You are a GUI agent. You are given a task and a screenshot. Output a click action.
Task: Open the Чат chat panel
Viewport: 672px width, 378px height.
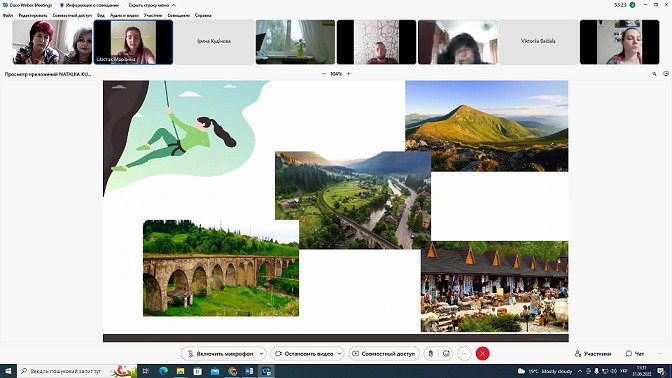[635, 354]
